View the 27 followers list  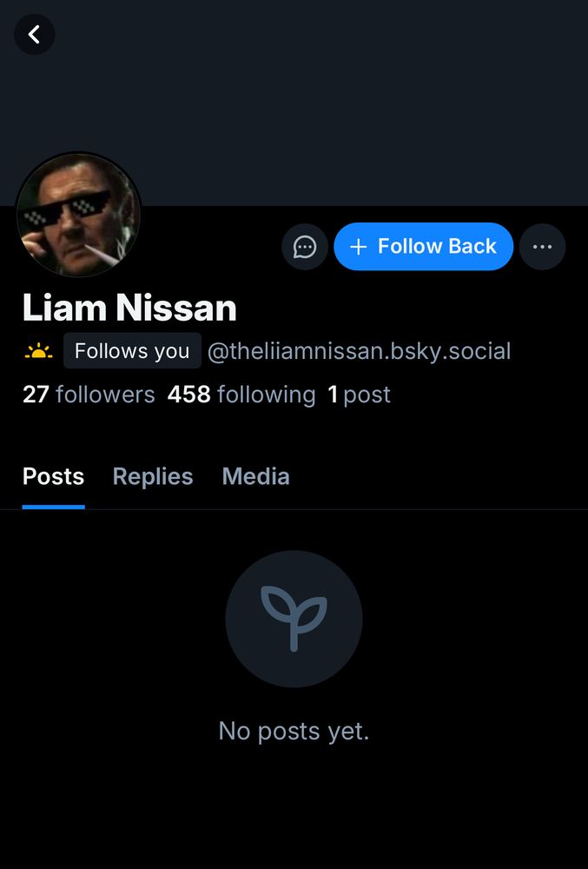tap(89, 395)
